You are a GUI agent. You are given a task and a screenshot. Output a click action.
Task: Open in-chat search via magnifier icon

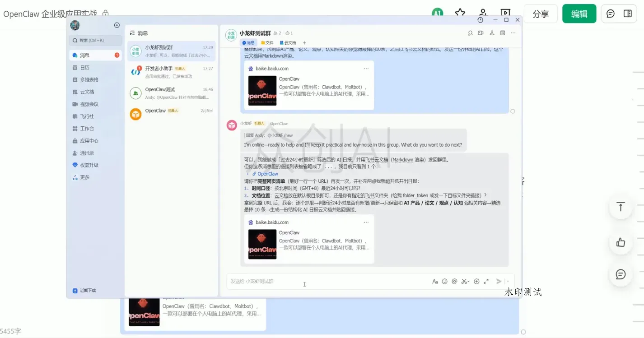[x=470, y=33]
